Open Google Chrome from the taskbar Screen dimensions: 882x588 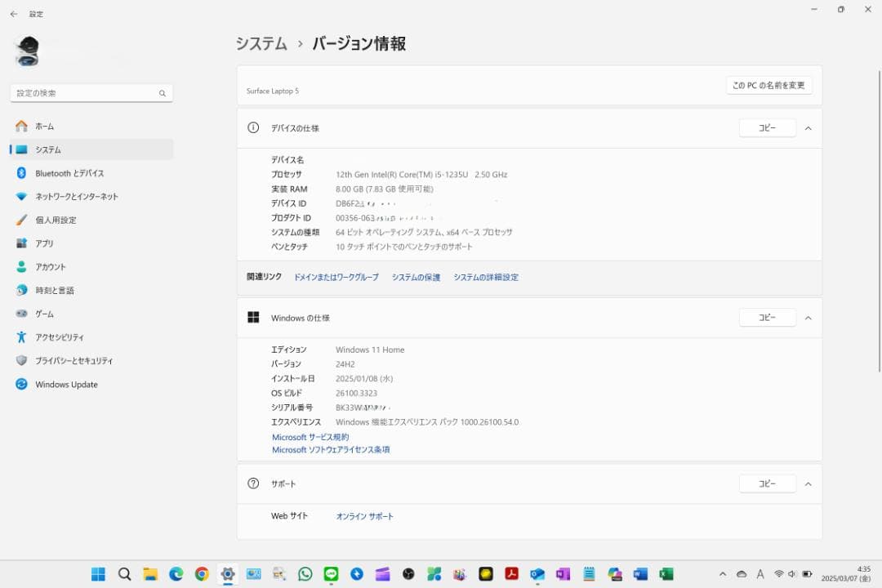pyautogui.click(x=201, y=575)
